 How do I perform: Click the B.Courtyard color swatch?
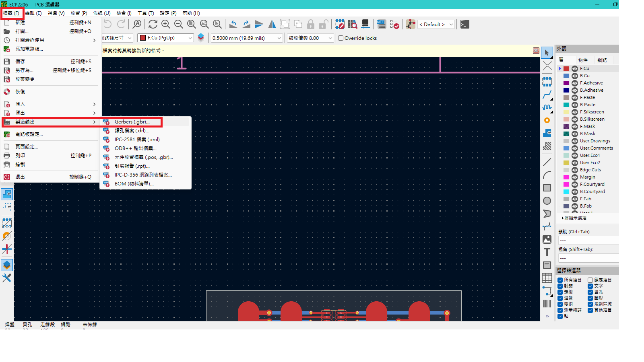566,192
